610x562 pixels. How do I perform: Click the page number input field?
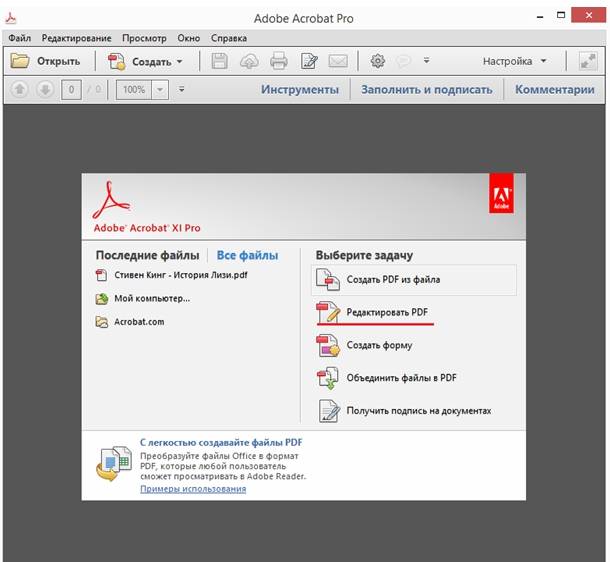(70, 90)
